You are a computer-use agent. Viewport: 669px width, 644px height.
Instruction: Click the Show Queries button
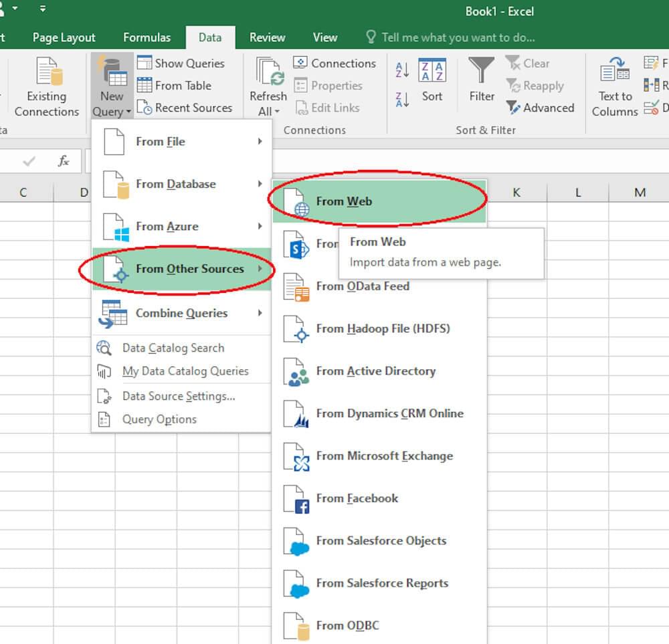click(181, 64)
